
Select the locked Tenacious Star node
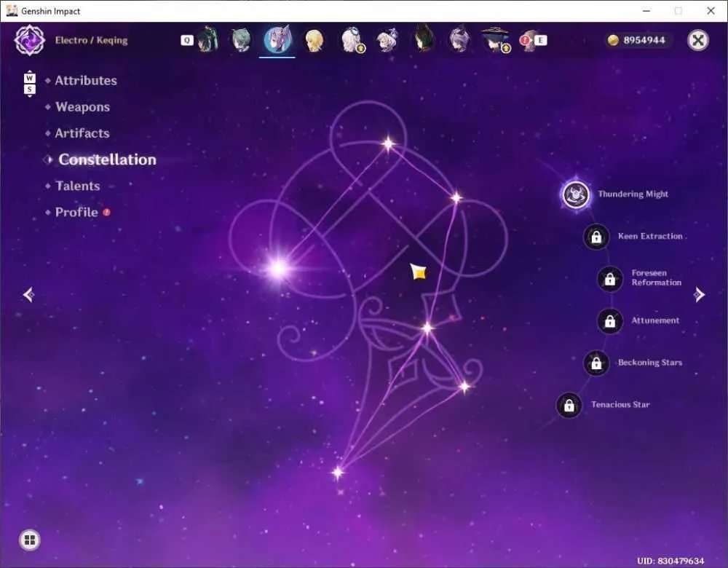click(x=569, y=405)
